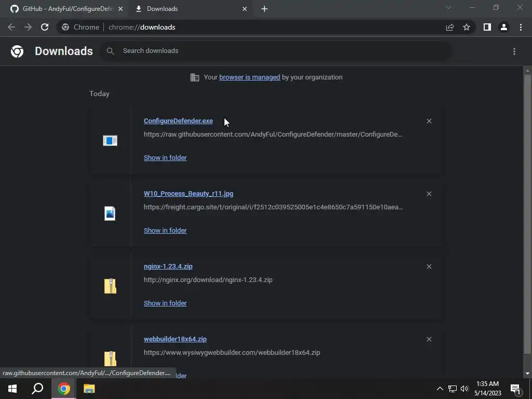The image size is (532, 399).
Task: Show nginx-1.23.4.zip in folder
Action: [x=165, y=303]
